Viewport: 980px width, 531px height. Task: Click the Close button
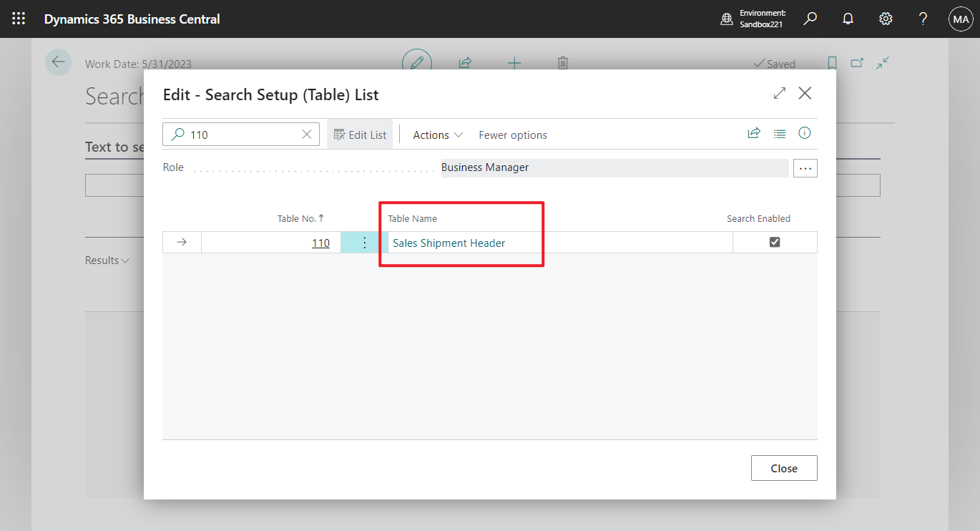[783, 467]
